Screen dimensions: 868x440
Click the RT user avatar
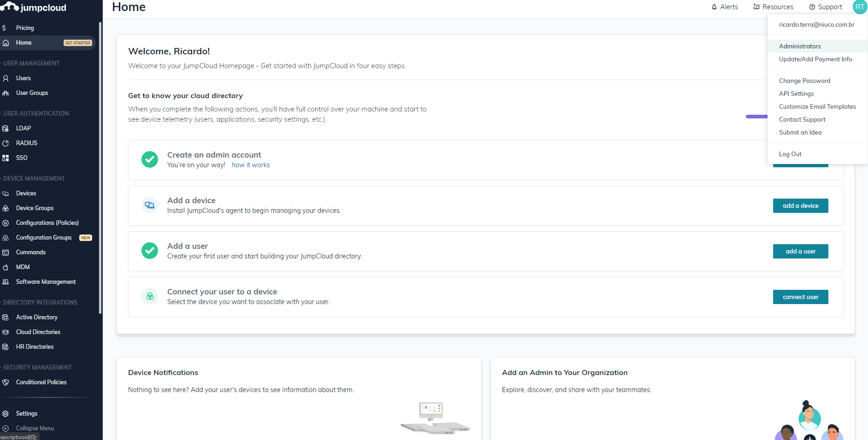(860, 7)
